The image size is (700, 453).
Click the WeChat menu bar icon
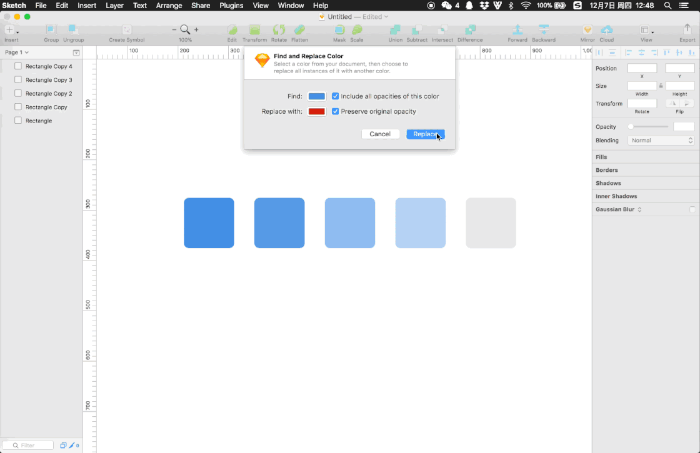446,5
